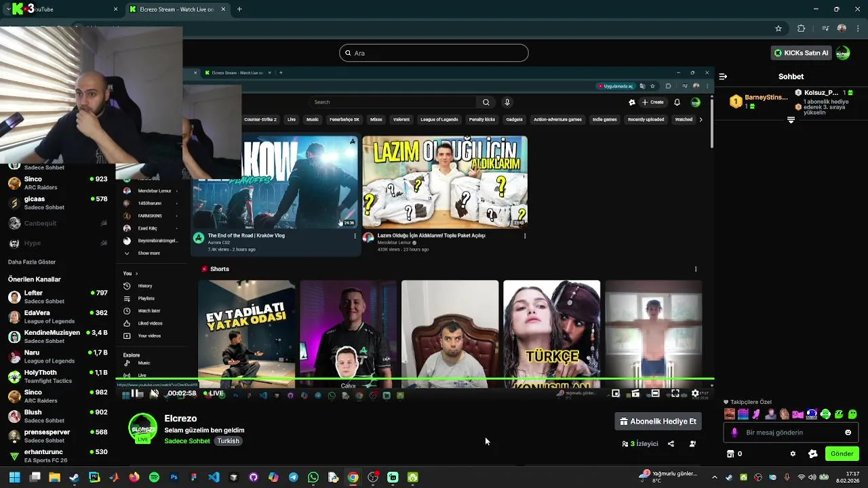Screen dimensions: 868x488
Task: Select the Gadgets filter chip
Action: tap(514, 119)
